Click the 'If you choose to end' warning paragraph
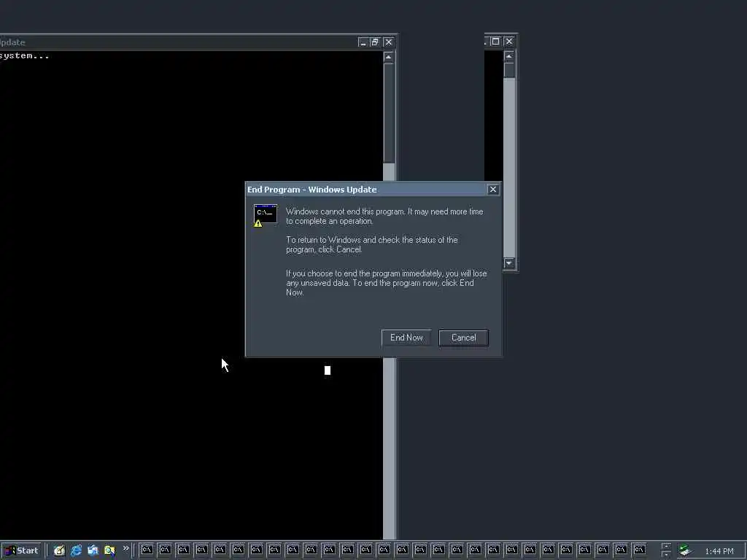 click(387, 283)
